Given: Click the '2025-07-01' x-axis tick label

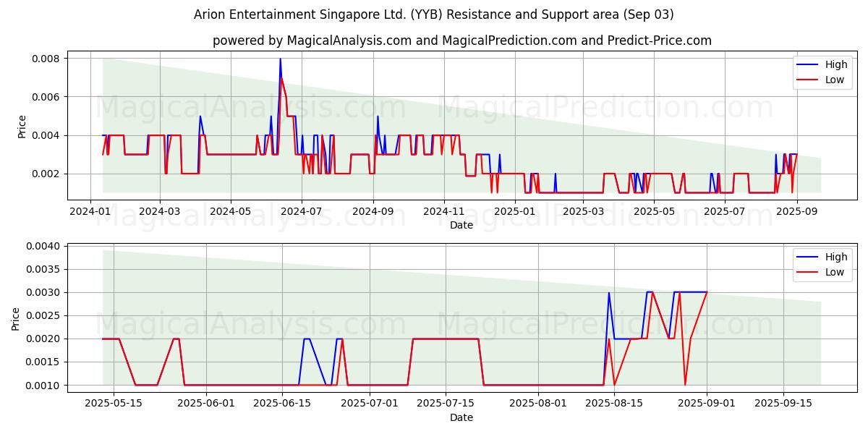Looking at the screenshot, I should [x=370, y=404].
